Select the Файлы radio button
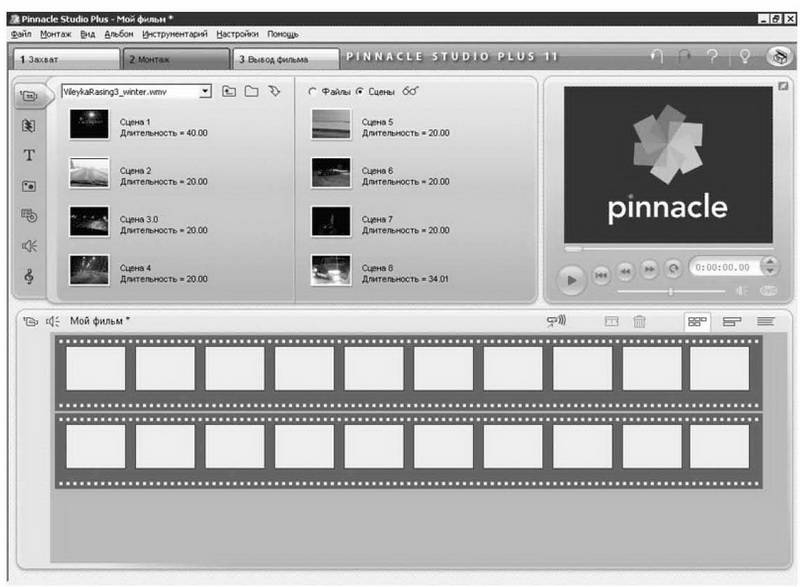This screenshot has width=800, height=587. [312, 91]
